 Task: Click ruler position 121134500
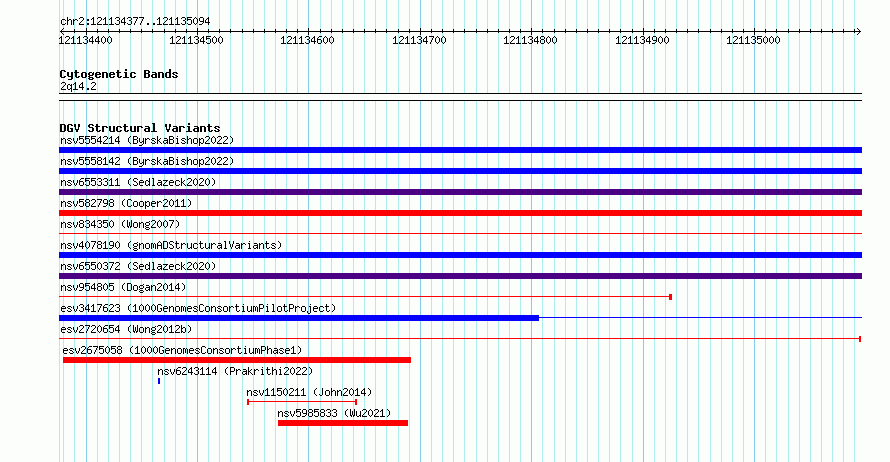pyautogui.click(x=196, y=40)
